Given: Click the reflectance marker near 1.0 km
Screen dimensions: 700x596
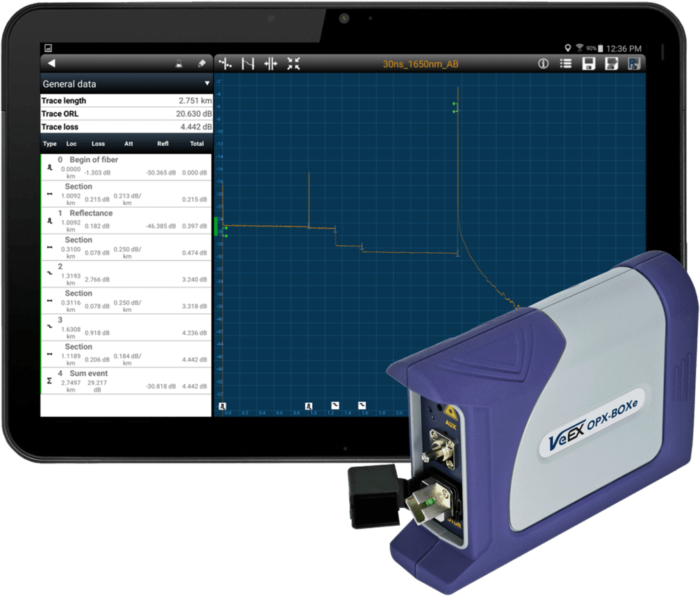Looking at the screenshot, I should (x=309, y=405).
